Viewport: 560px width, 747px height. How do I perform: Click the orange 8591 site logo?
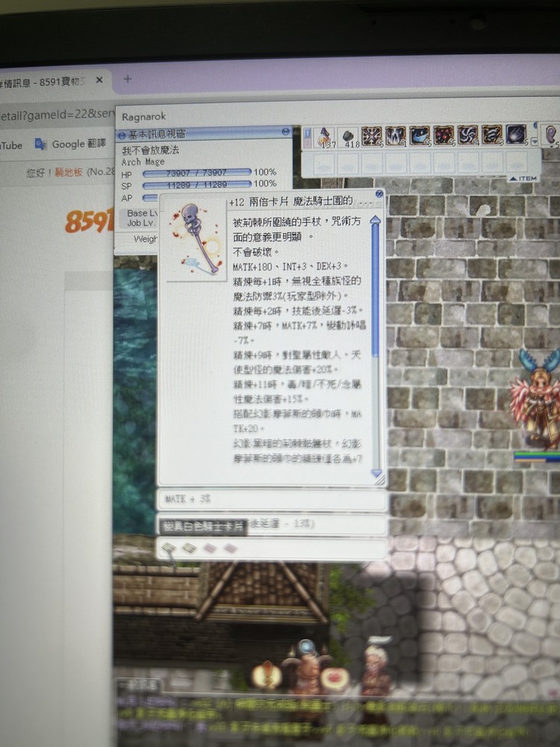pos(89,221)
